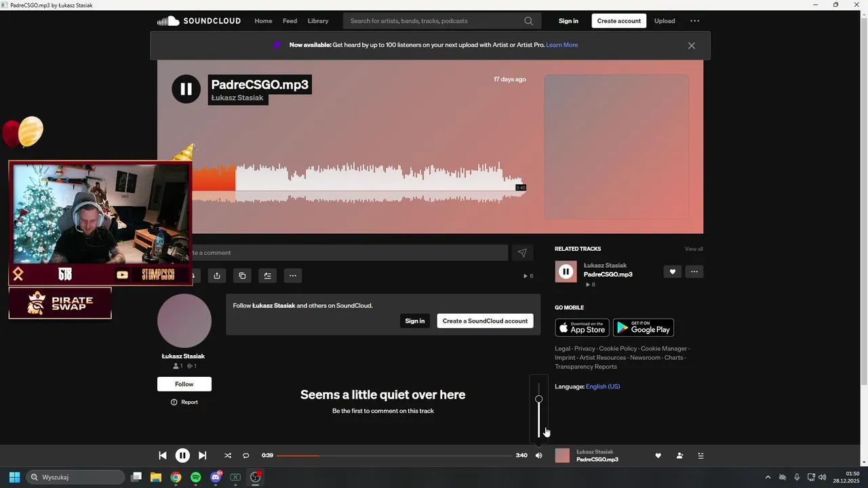868x488 pixels.
Task: Like the related track PadreCSGO.mp3
Action: pos(673,272)
